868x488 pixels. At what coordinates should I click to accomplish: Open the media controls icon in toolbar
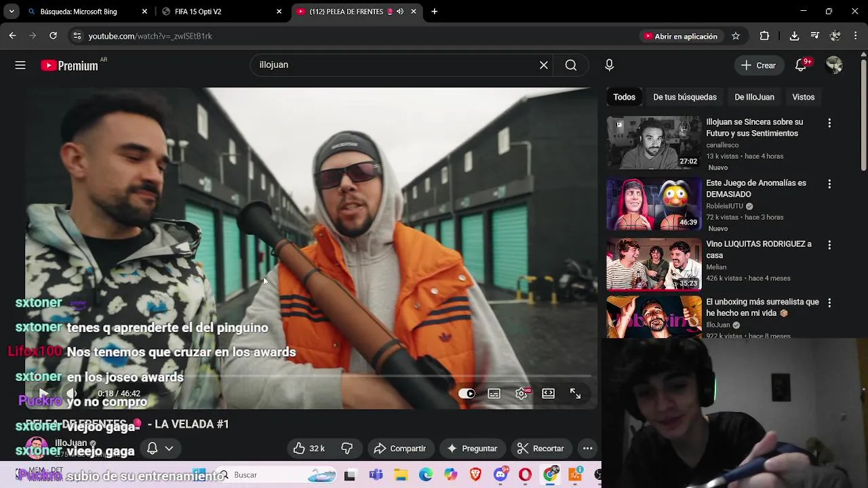814,36
